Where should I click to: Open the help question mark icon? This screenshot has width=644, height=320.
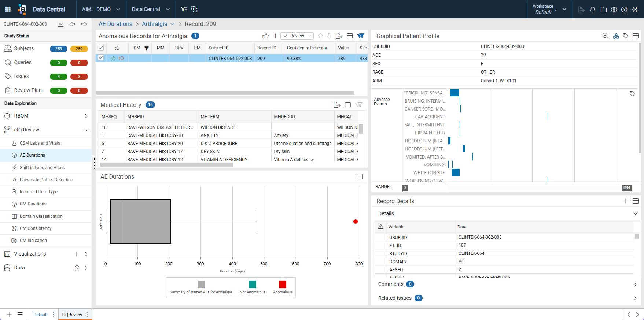624,10
